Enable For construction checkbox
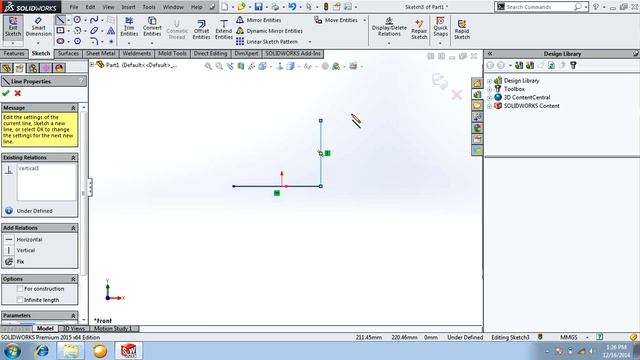The height and width of the screenshot is (360, 640). tap(20, 289)
